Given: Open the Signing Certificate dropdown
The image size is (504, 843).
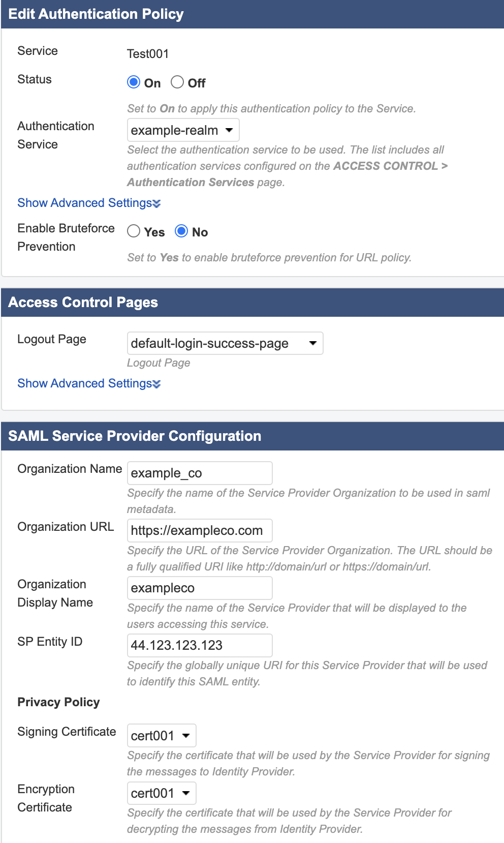Looking at the screenshot, I should coord(161,735).
